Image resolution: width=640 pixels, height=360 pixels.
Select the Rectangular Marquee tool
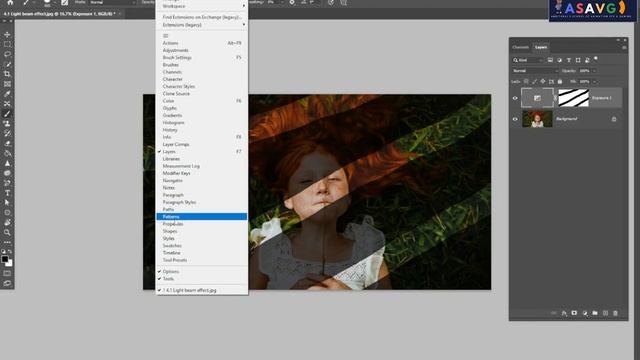[7, 44]
